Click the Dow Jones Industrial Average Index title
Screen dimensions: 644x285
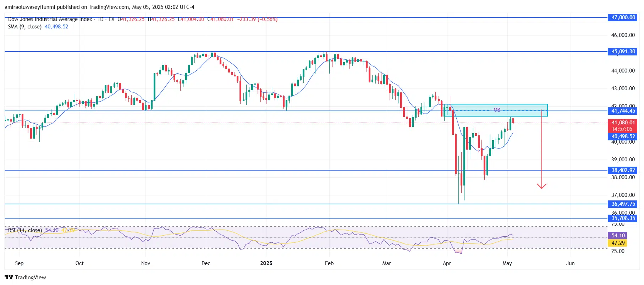pos(50,19)
